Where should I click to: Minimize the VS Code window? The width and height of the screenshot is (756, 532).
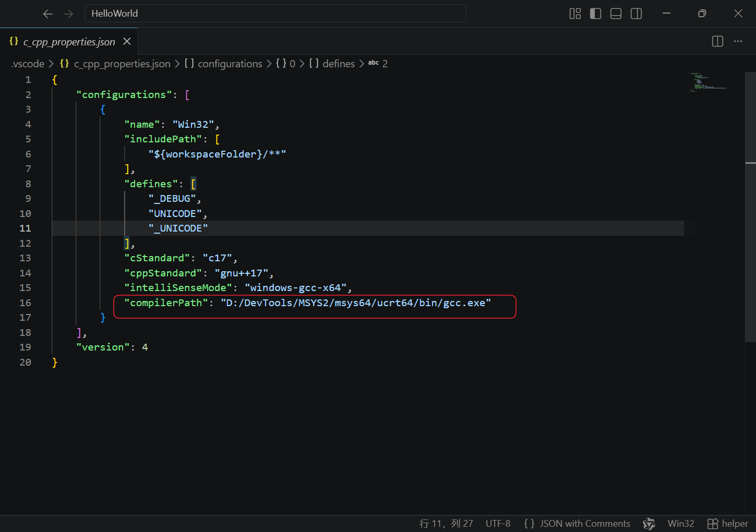pos(666,14)
